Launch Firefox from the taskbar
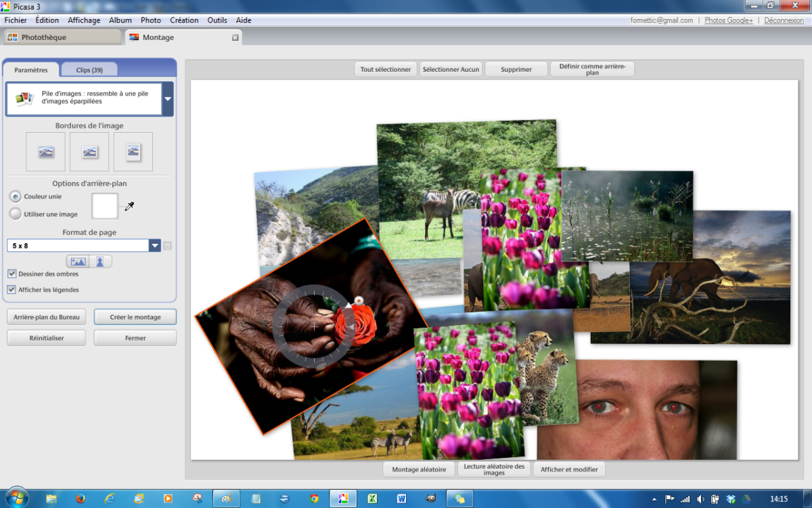The height and width of the screenshot is (508, 812). click(x=81, y=499)
